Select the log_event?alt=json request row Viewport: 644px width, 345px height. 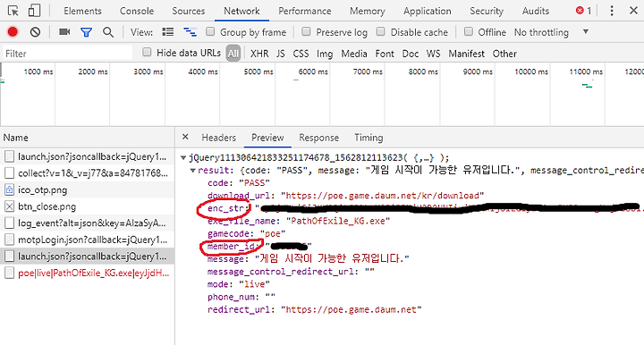pos(87,223)
